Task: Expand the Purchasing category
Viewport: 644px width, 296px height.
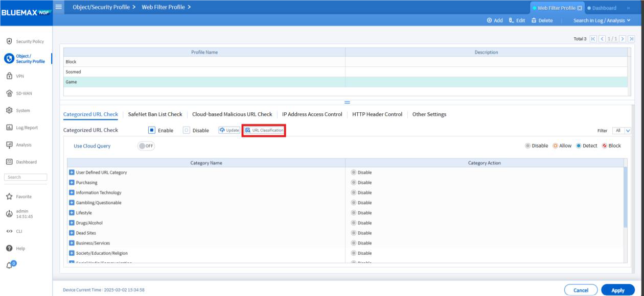Action: pyautogui.click(x=72, y=183)
